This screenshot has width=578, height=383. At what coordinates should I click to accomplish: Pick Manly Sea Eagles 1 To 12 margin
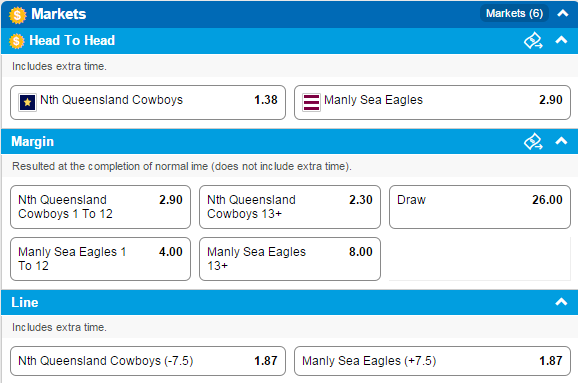pos(100,259)
